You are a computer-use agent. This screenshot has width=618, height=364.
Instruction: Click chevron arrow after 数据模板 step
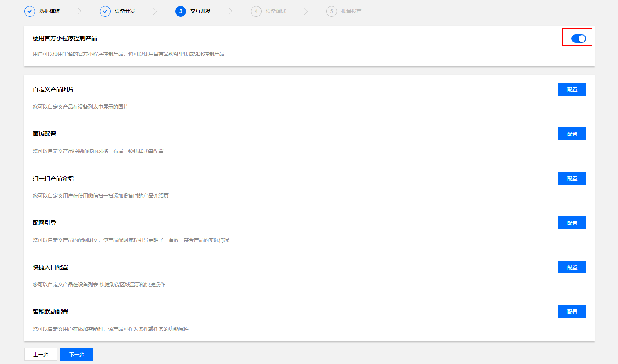tap(80, 11)
